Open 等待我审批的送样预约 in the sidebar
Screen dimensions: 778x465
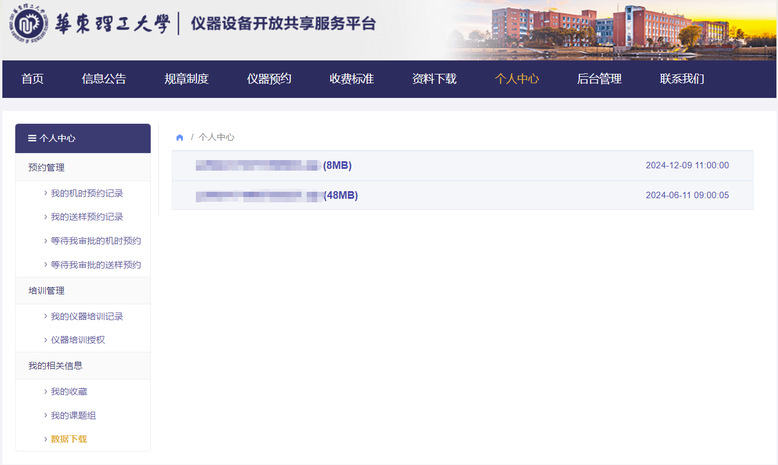coord(95,265)
